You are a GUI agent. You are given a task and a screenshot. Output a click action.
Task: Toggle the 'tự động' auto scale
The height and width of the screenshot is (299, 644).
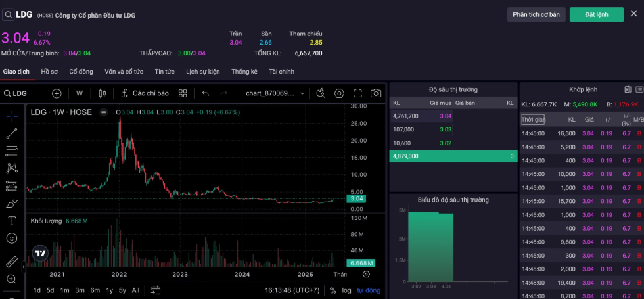[369, 290]
